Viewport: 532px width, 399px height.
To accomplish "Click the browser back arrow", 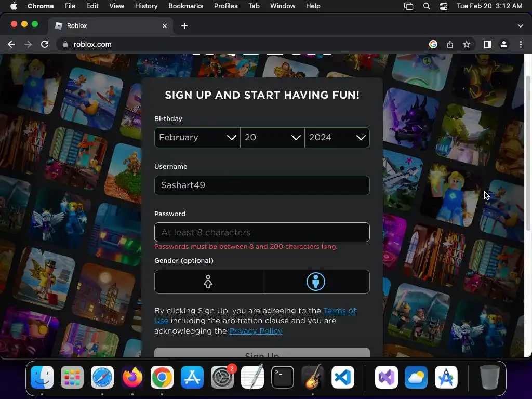I will click(x=11, y=44).
